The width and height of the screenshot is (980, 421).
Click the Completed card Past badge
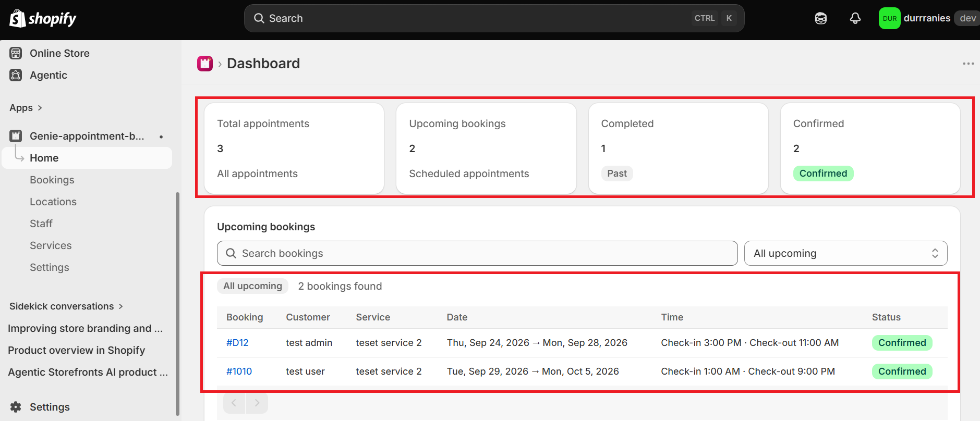point(617,174)
